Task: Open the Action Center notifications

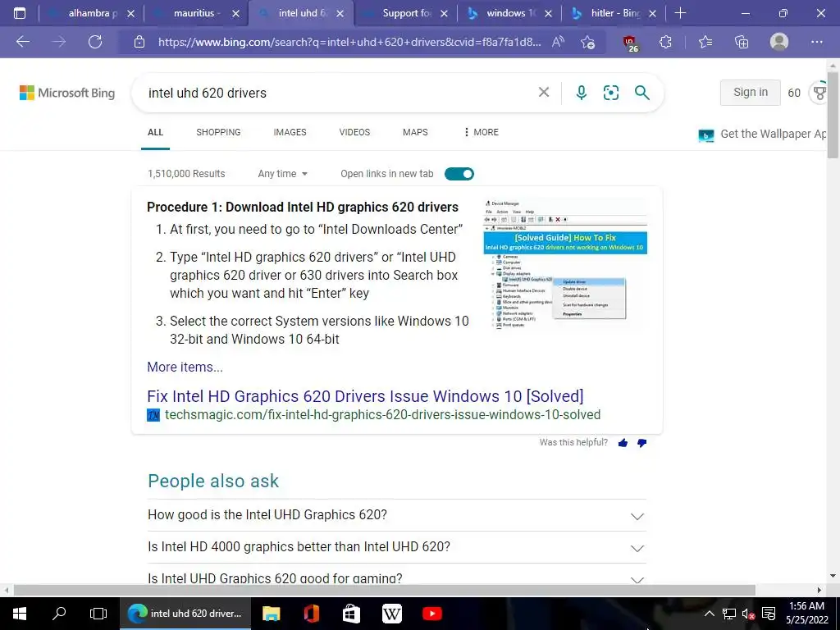Action: (768, 614)
